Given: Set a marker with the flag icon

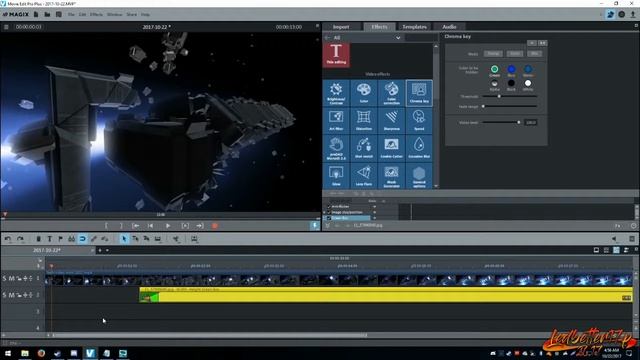Looking at the screenshot, I should tap(60, 239).
